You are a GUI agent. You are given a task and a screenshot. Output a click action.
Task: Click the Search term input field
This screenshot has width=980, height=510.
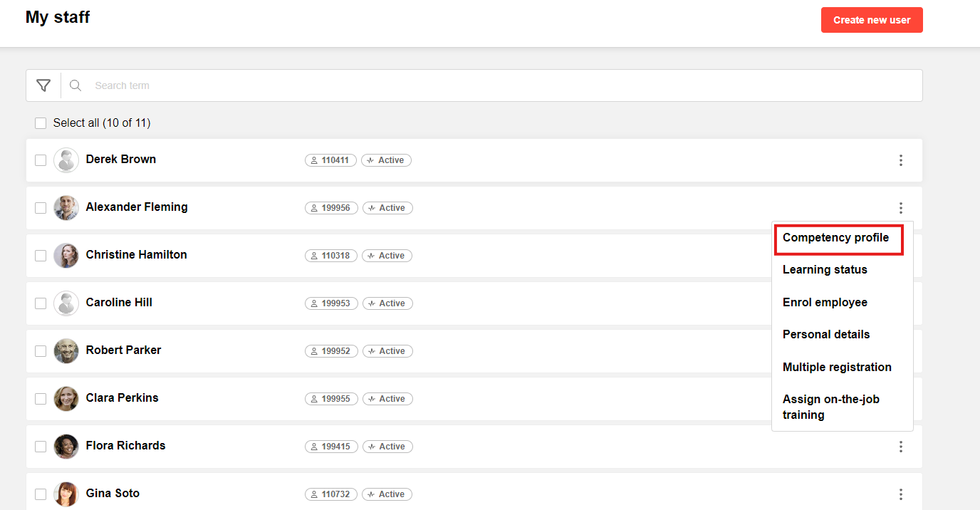499,85
